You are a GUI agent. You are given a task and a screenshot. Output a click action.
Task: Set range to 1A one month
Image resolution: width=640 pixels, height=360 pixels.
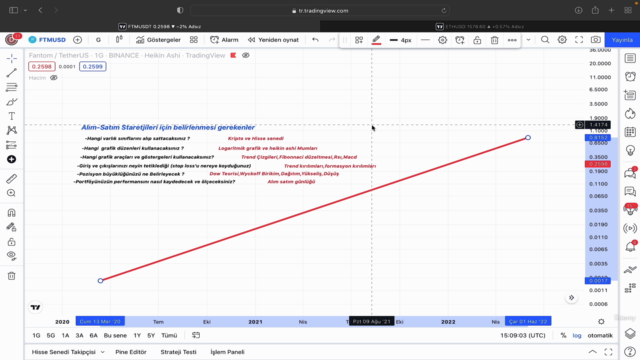65,335
